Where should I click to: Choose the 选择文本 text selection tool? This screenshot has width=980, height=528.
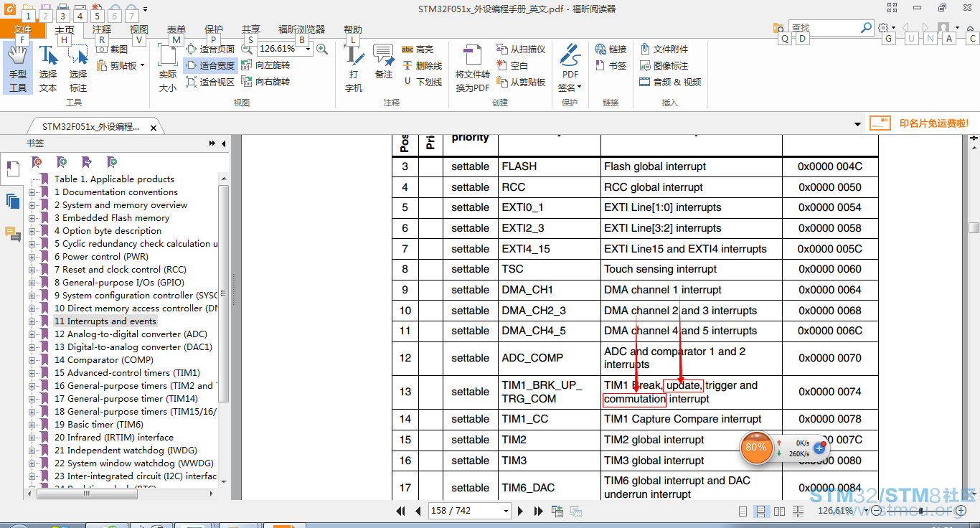pyautogui.click(x=48, y=68)
